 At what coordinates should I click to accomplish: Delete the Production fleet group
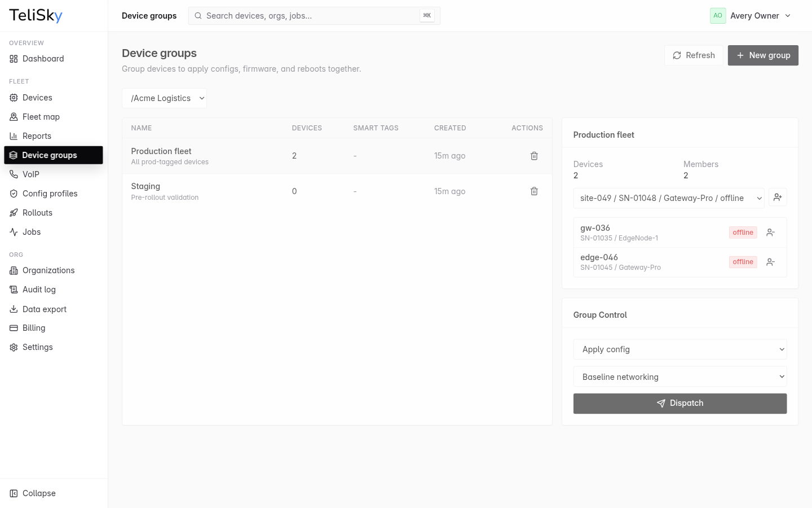534,156
